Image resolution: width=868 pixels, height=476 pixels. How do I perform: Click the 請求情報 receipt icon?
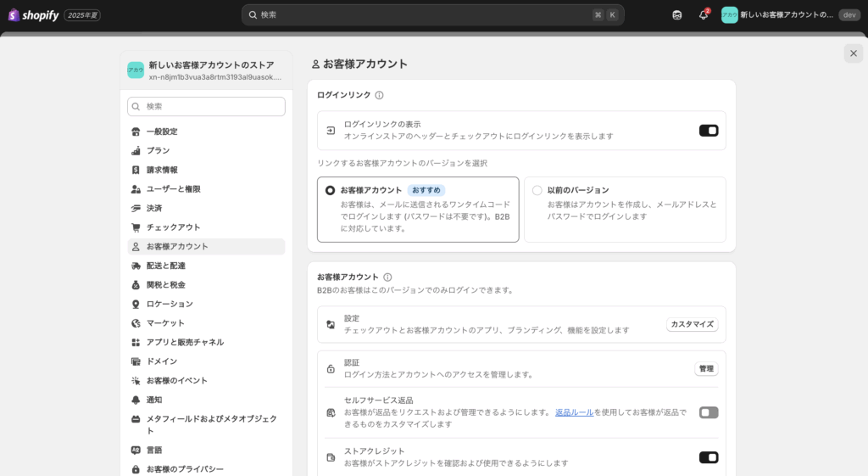136,170
